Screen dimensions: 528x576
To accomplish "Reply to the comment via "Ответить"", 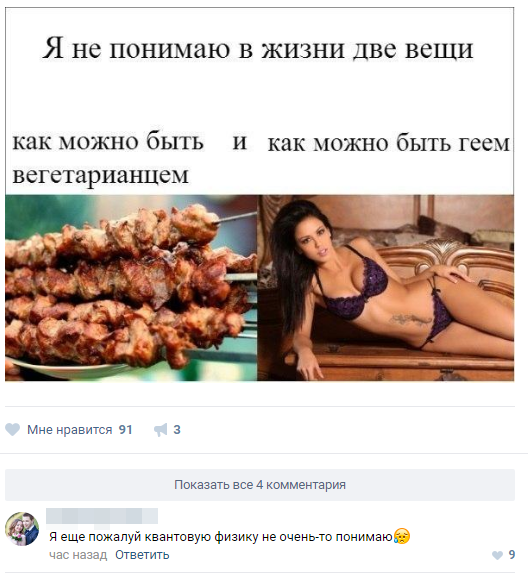I will (x=142, y=555).
